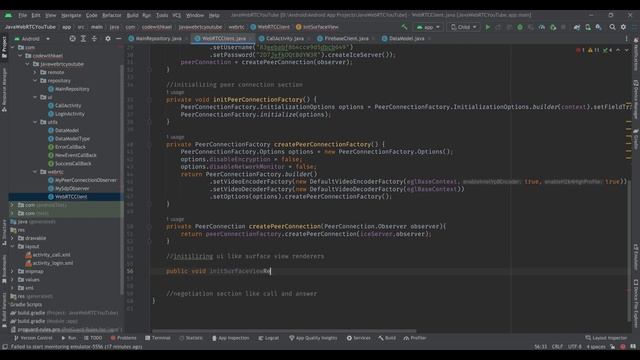Collapse the utils package folder
The width and height of the screenshot is (640, 360).
[x=35, y=122]
